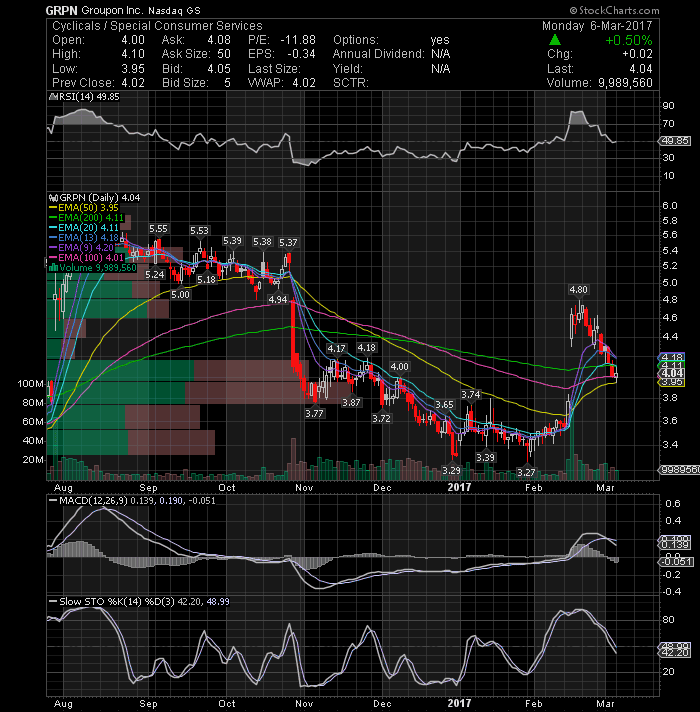Click the VWAP label in header
Viewport: 700px width, 712px height.
coord(266,83)
